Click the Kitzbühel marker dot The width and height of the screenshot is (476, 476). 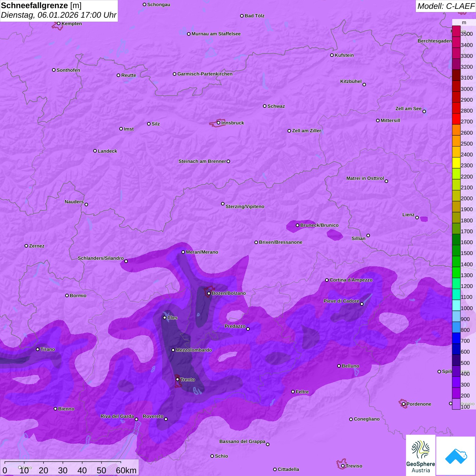pyautogui.click(x=364, y=85)
